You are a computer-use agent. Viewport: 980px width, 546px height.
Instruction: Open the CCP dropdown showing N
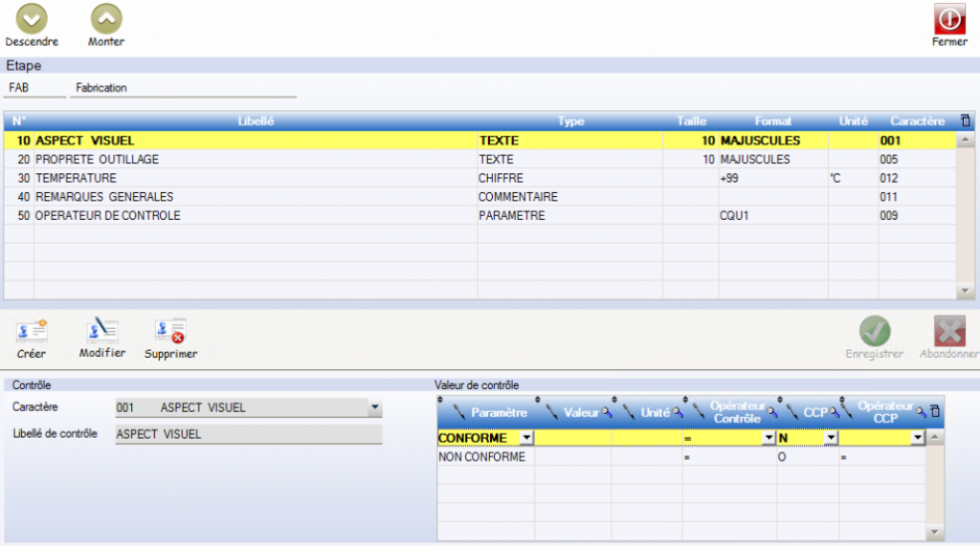[x=831, y=438]
